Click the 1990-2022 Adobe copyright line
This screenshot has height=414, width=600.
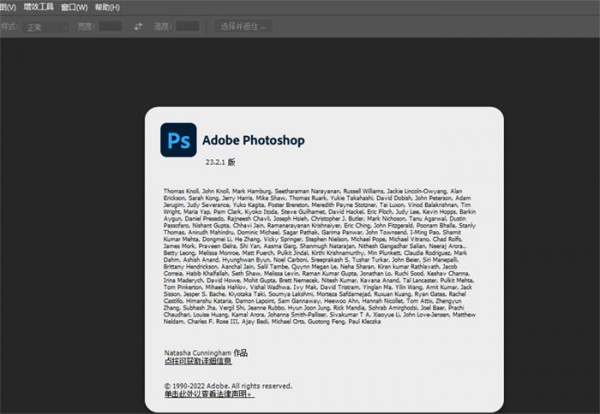(228, 386)
